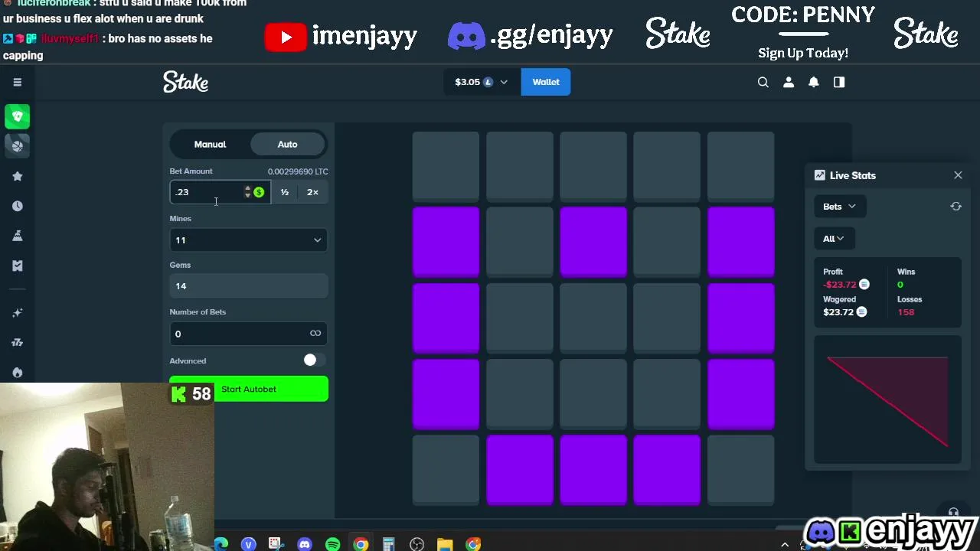Open the flame icon in sidebar
The width and height of the screenshot is (980, 551).
(17, 373)
